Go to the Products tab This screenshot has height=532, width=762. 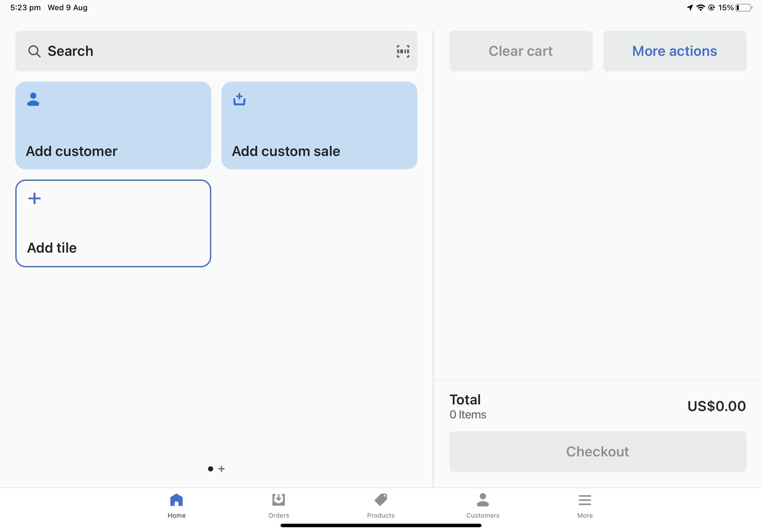point(381,506)
